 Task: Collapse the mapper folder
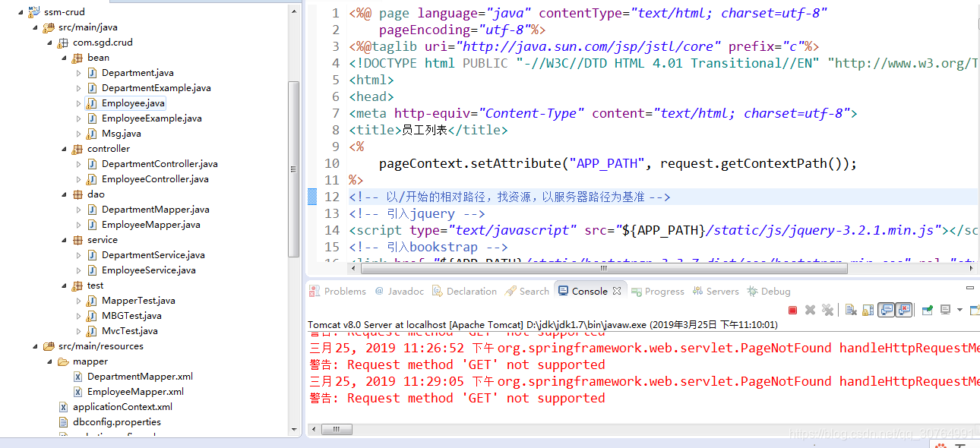[x=49, y=361]
